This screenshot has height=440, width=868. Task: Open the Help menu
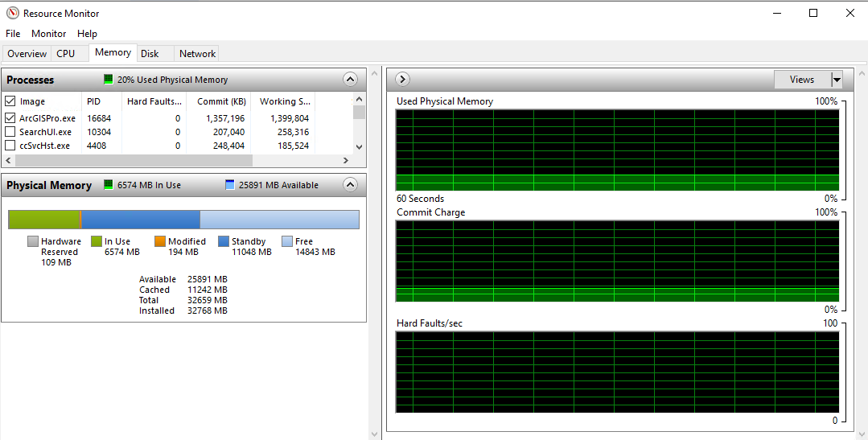pos(87,34)
